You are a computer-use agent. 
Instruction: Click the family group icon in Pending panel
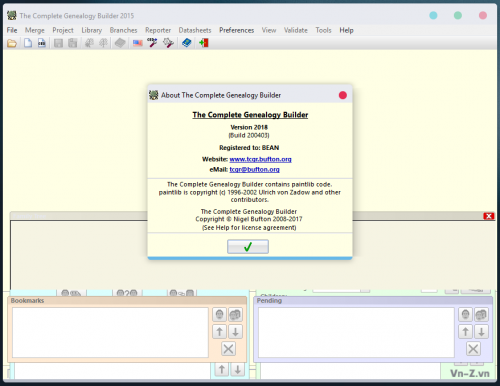click(x=481, y=314)
